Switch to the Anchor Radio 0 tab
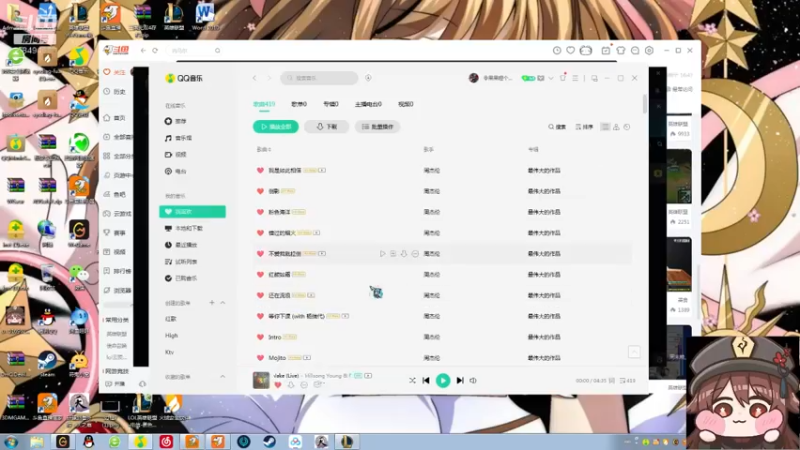The image size is (800, 450). click(368, 104)
